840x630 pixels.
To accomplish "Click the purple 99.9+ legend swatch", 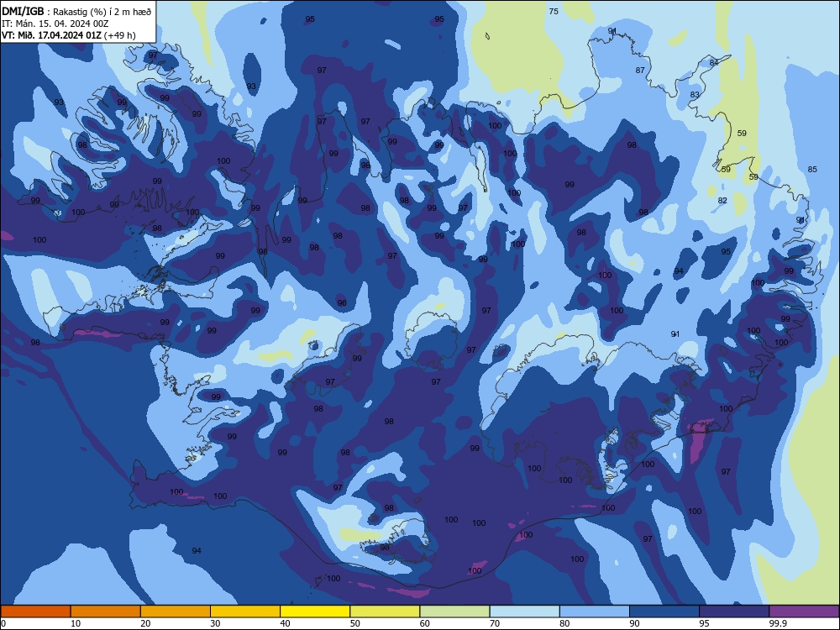I will [x=804, y=612].
